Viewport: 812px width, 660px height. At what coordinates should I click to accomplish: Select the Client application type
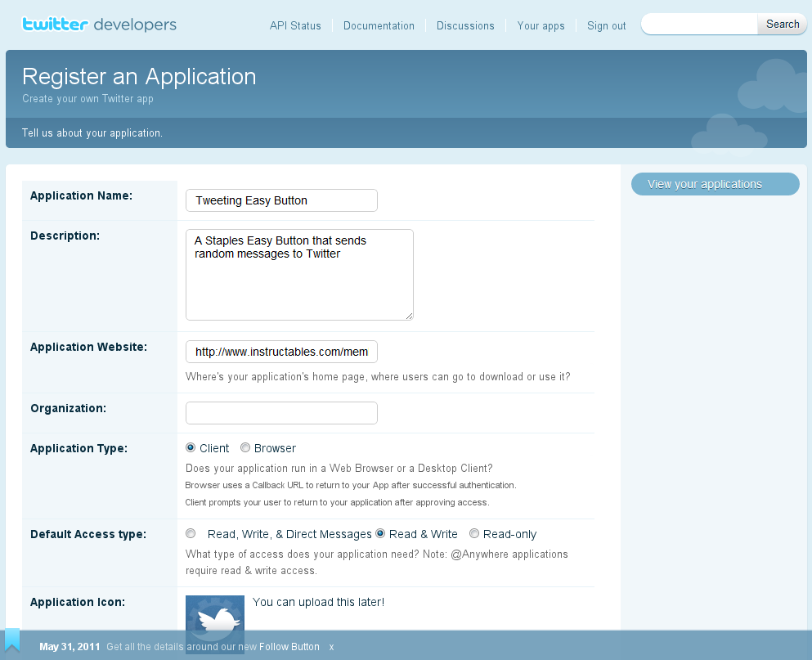coord(191,447)
